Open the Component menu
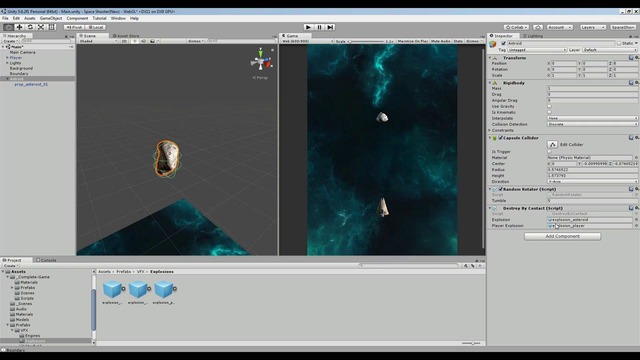 (77, 18)
